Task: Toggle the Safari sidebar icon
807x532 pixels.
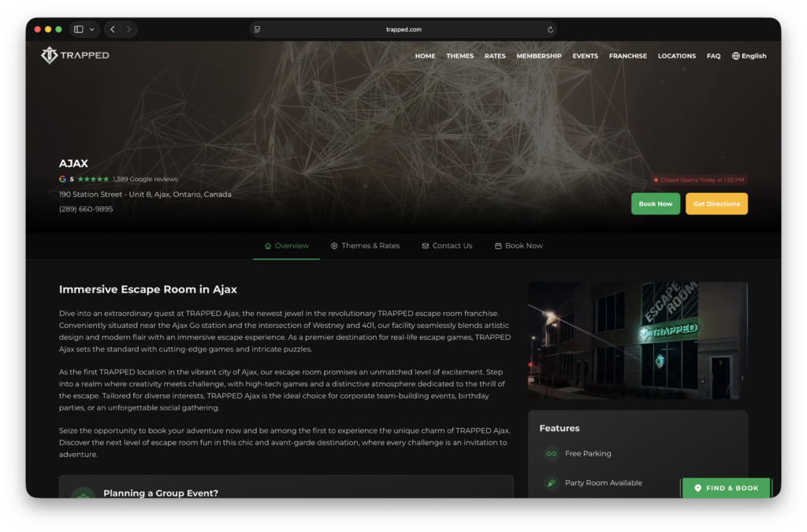Action: pyautogui.click(x=79, y=29)
